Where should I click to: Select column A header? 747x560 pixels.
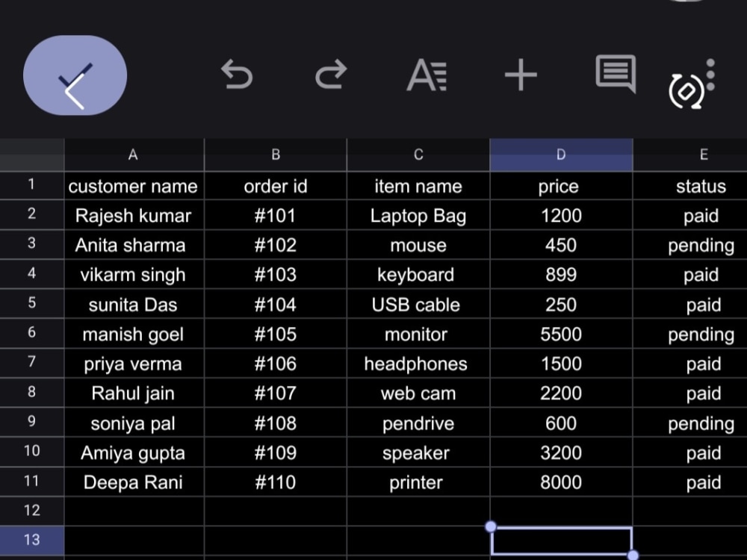tap(134, 155)
